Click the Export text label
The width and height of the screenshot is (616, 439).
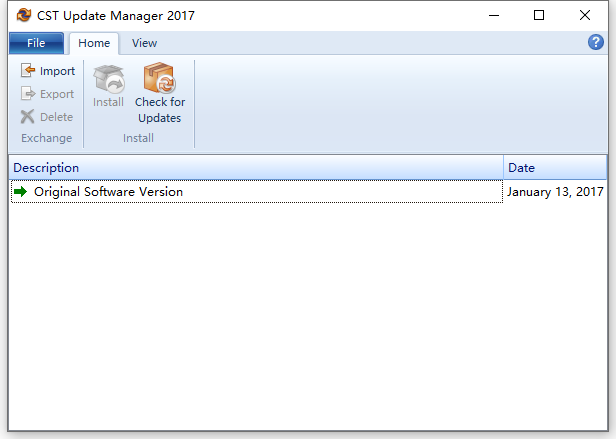[57, 94]
